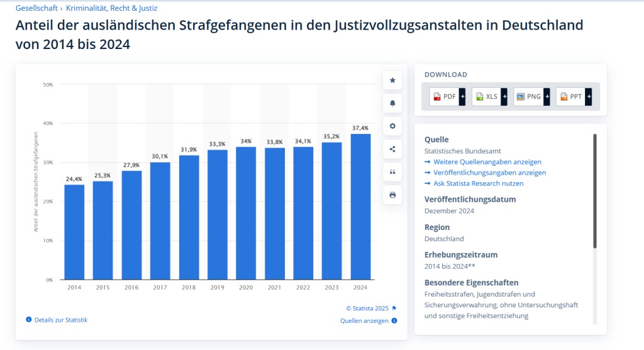Open Kriminalität, Recht & Justiz breadcrumb
The width and height of the screenshot is (644, 350).
click(x=111, y=8)
